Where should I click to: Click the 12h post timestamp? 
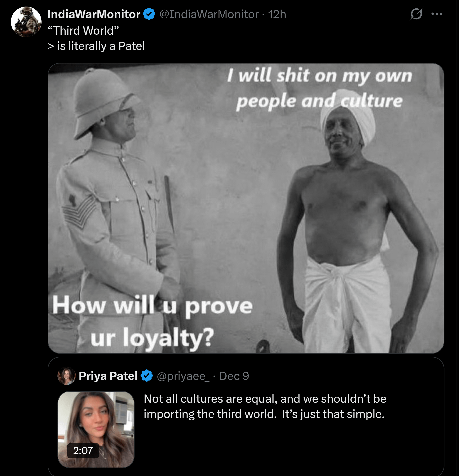(277, 14)
